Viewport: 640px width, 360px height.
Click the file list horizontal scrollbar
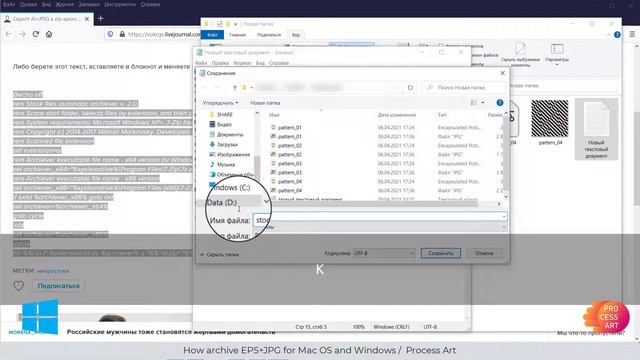point(373,203)
